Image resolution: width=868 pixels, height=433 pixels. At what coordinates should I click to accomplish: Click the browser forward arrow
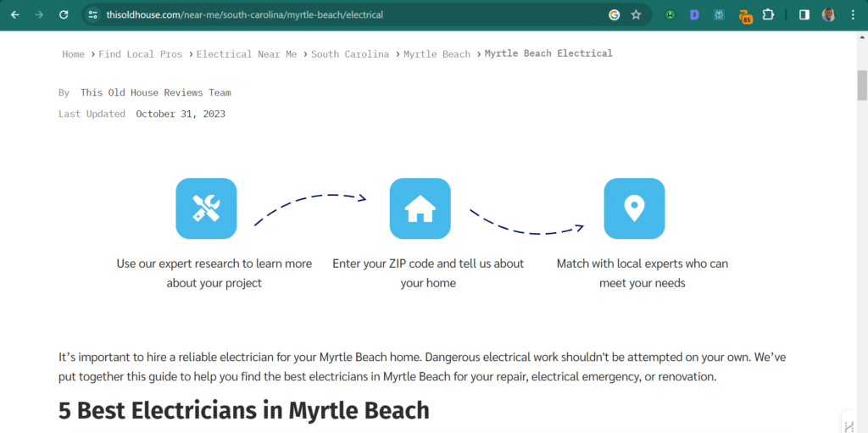click(x=39, y=15)
